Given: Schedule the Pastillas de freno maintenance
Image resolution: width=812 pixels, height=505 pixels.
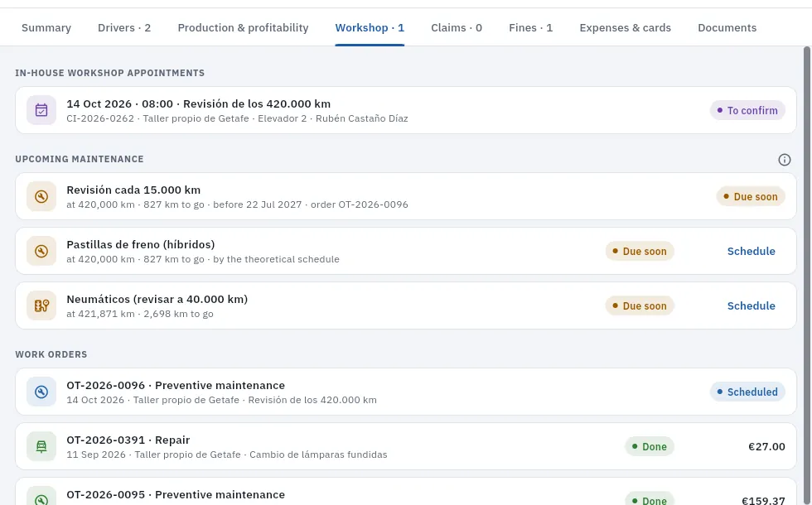Looking at the screenshot, I should click(751, 252).
